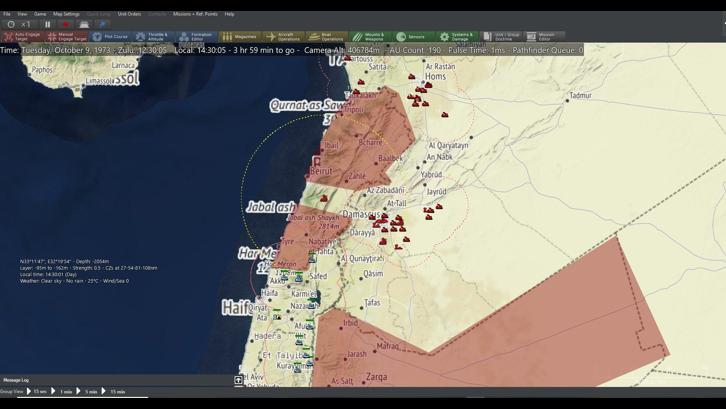The height and width of the screenshot is (409, 726).
Task: Click the Safed city label
Action: [318, 276]
